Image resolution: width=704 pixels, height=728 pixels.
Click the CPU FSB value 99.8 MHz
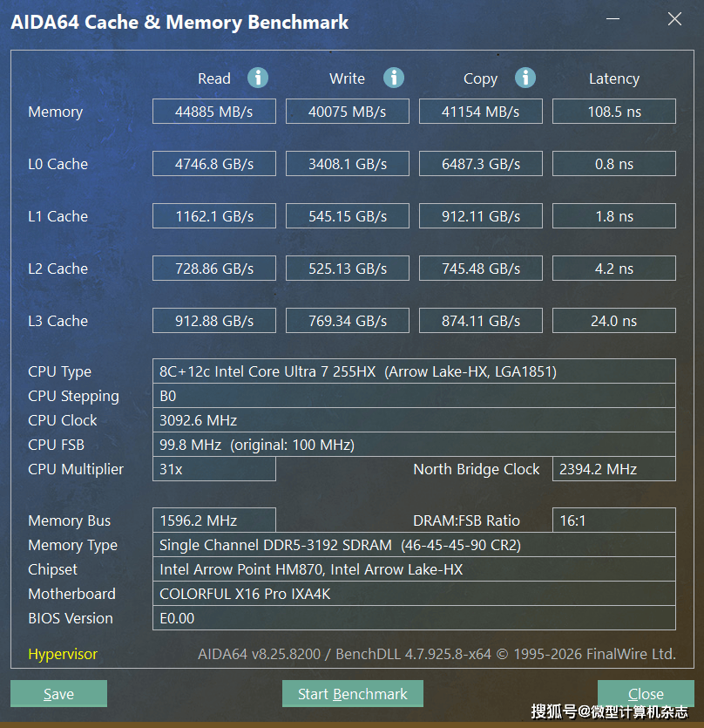[414, 445]
